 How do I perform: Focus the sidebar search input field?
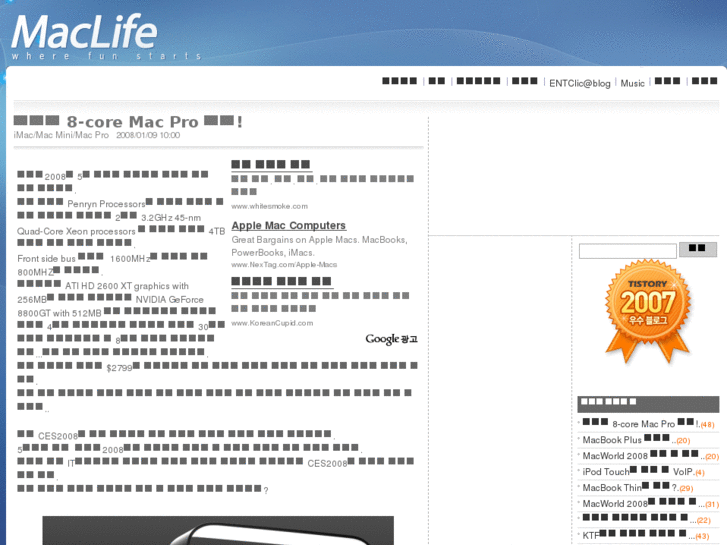(627, 251)
